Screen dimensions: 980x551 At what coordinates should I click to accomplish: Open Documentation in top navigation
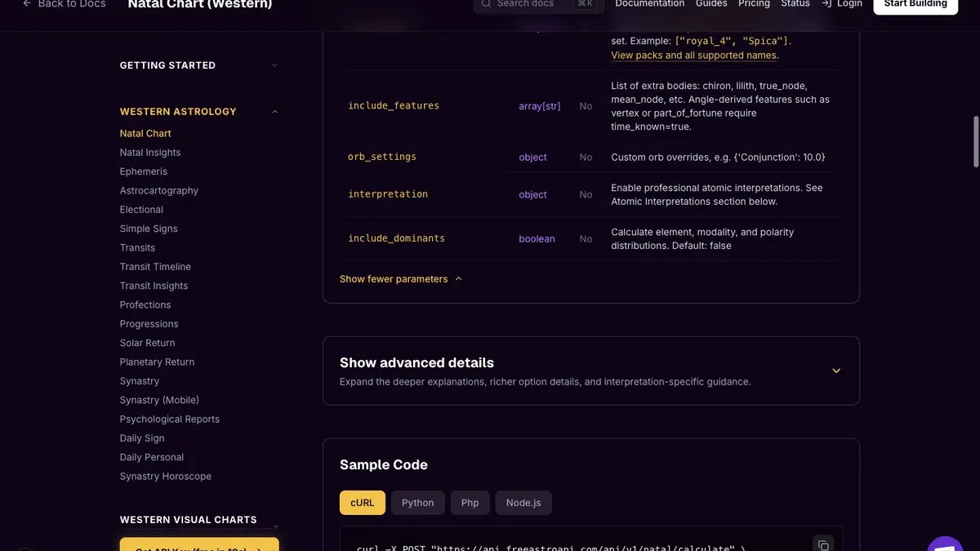click(x=650, y=3)
